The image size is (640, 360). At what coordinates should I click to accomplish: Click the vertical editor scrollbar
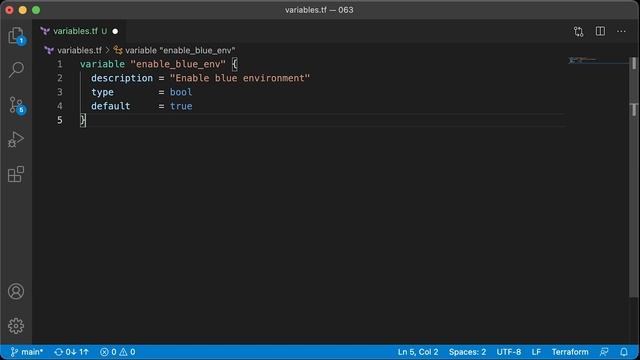pyautogui.click(x=634, y=176)
